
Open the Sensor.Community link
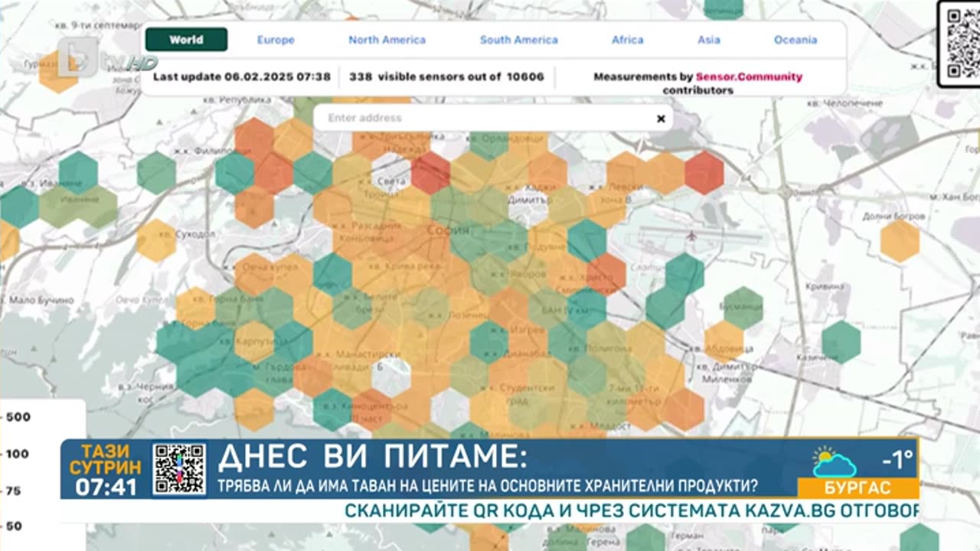pyautogui.click(x=749, y=77)
